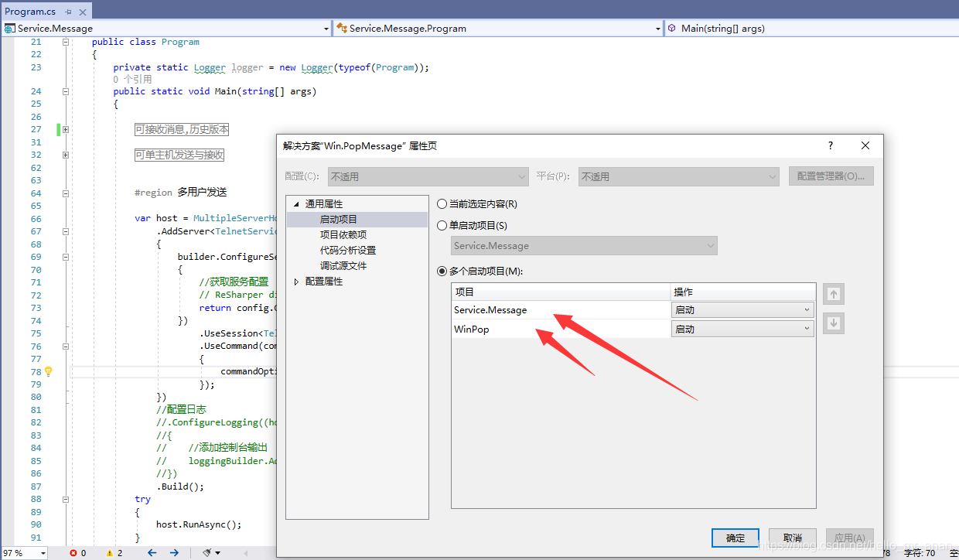Open the single startup project combo box
The width and height of the screenshot is (959, 560).
(x=585, y=246)
